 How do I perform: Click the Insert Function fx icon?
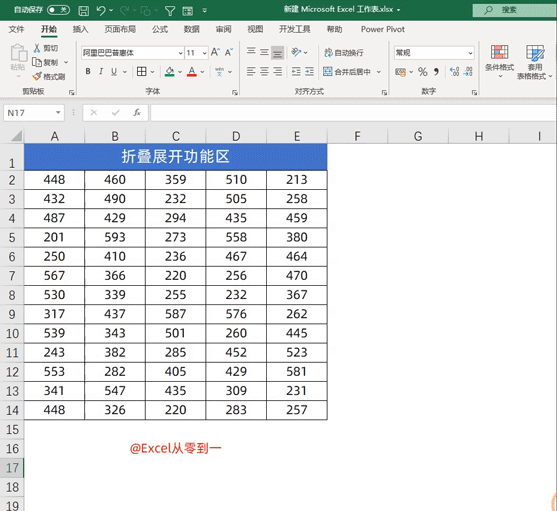pos(137,113)
